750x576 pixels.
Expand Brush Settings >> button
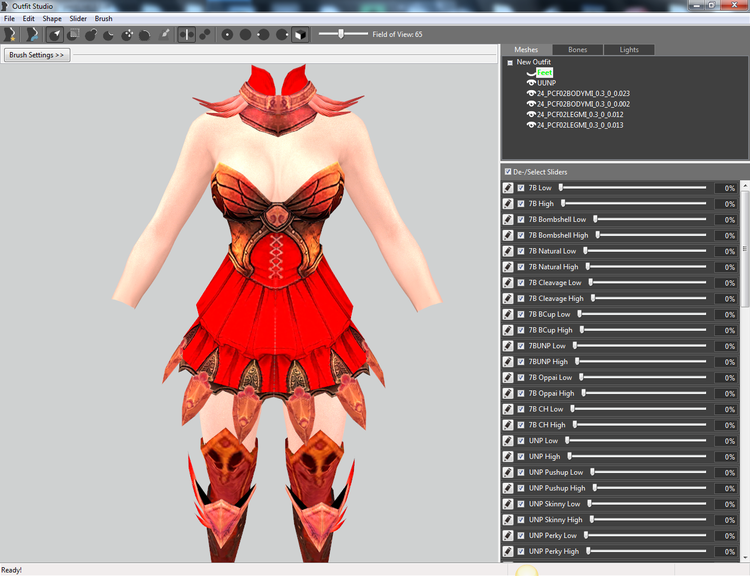(x=37, y=55)
